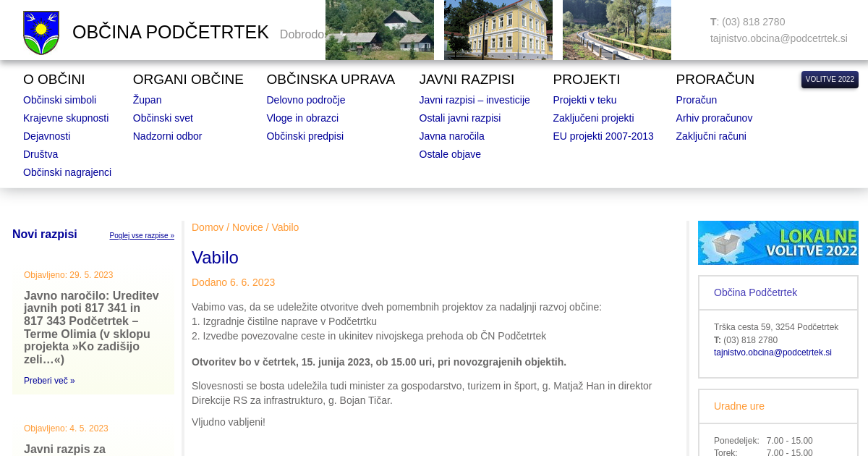Open Krajevne skupnosti page
The height and width of the screenshot is (456, 868).
tap(66, 118)
